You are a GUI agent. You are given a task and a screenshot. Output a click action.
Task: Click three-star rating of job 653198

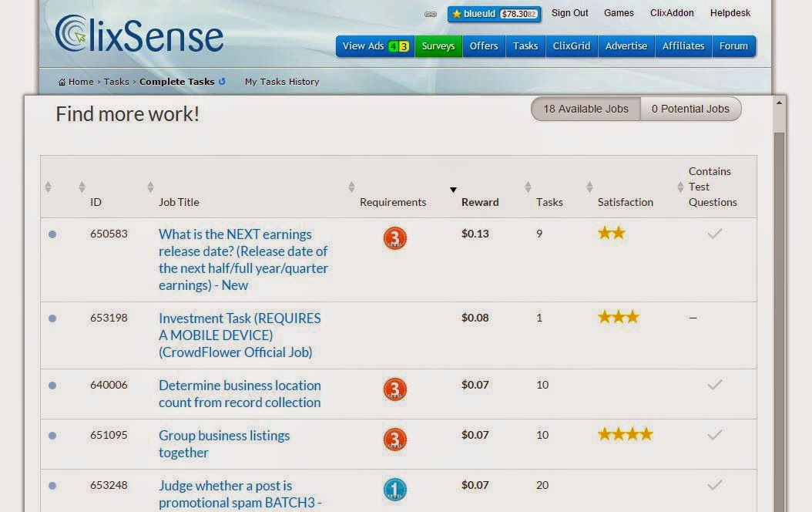619,317
